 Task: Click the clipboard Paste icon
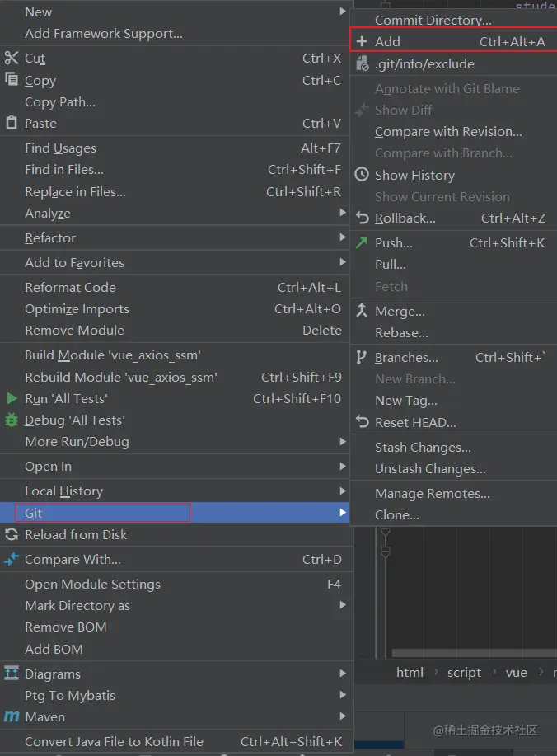pos(11,123)
